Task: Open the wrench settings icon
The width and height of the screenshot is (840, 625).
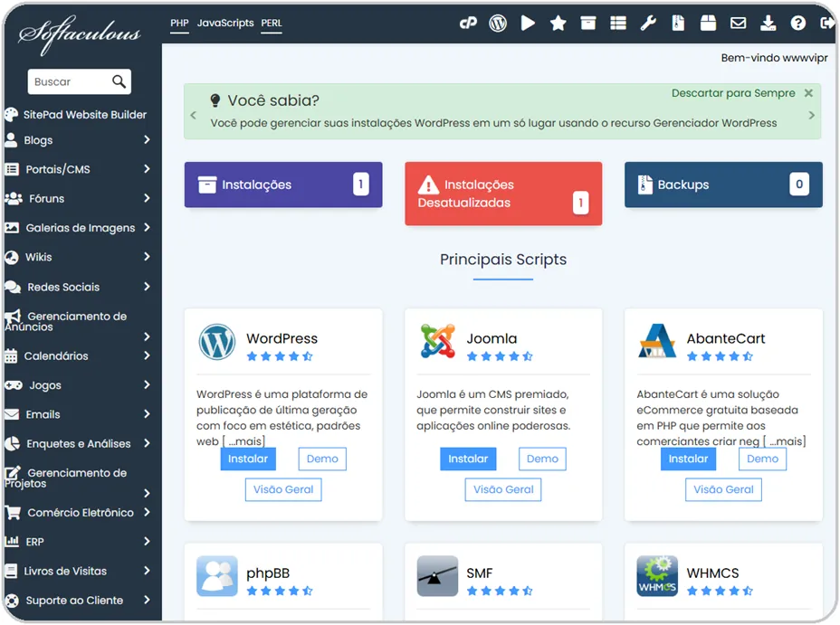Action: [648, 24]
